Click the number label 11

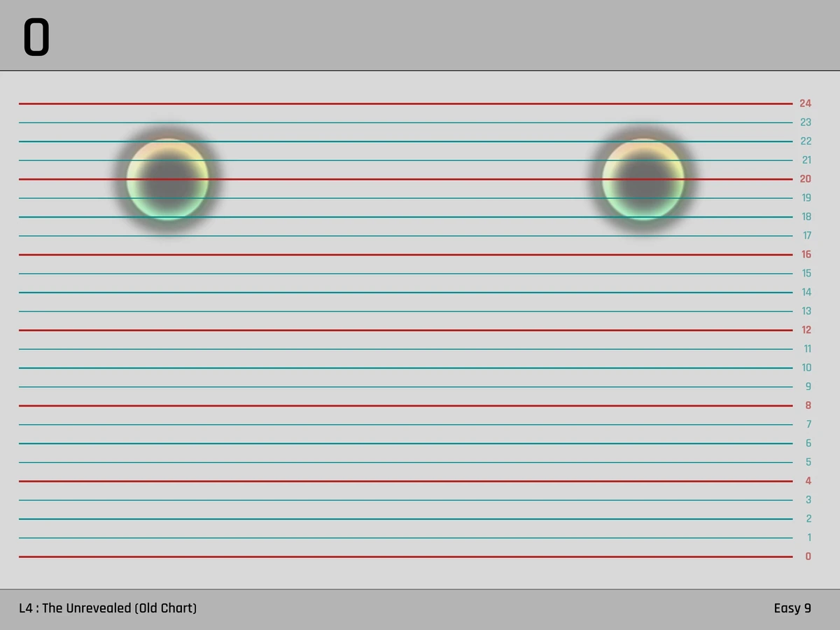[807, 349]
